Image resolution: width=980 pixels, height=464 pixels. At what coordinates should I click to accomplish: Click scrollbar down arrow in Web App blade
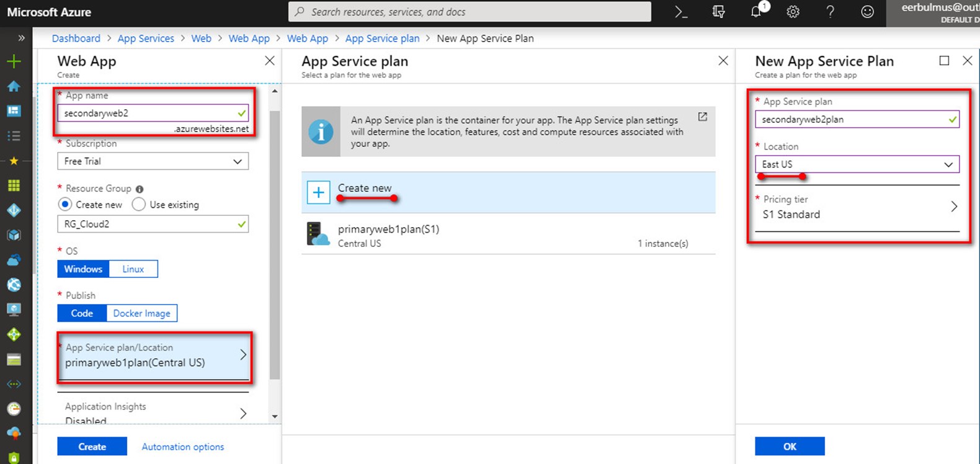(x=275, y=416)
